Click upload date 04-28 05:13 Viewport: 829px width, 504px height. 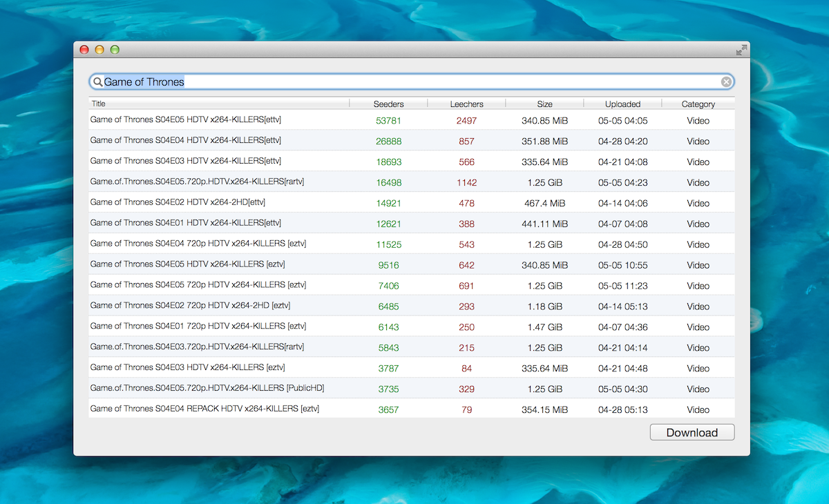pyautogui.click(x=623, y=410)
